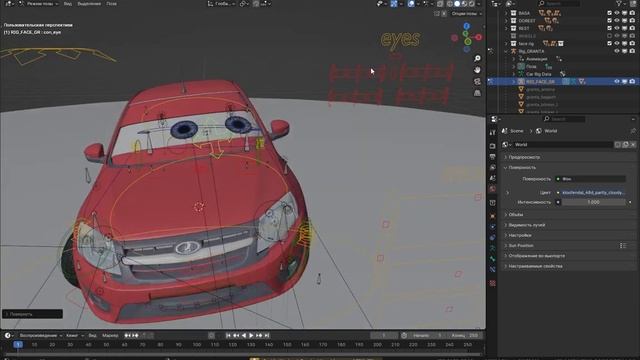Open the Armature data properties tab
Viewport: 640px width, 360px height.
tap(493, 248)
